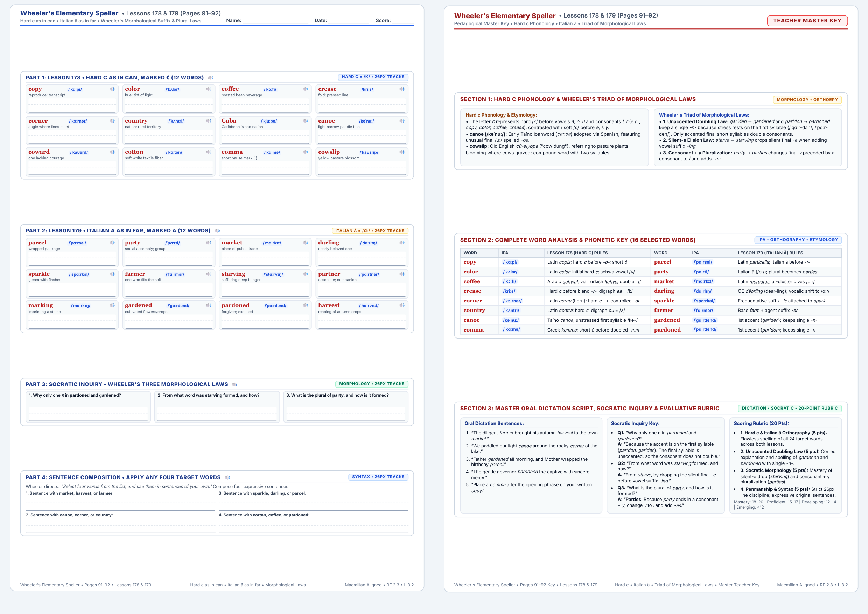The width and height of the screenshot is (868, 614).
Task: Listen to the word cowslip
Action: 402,152
